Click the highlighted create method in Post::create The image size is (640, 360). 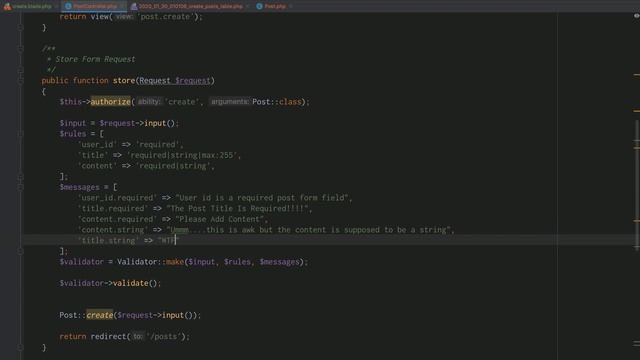99,315
